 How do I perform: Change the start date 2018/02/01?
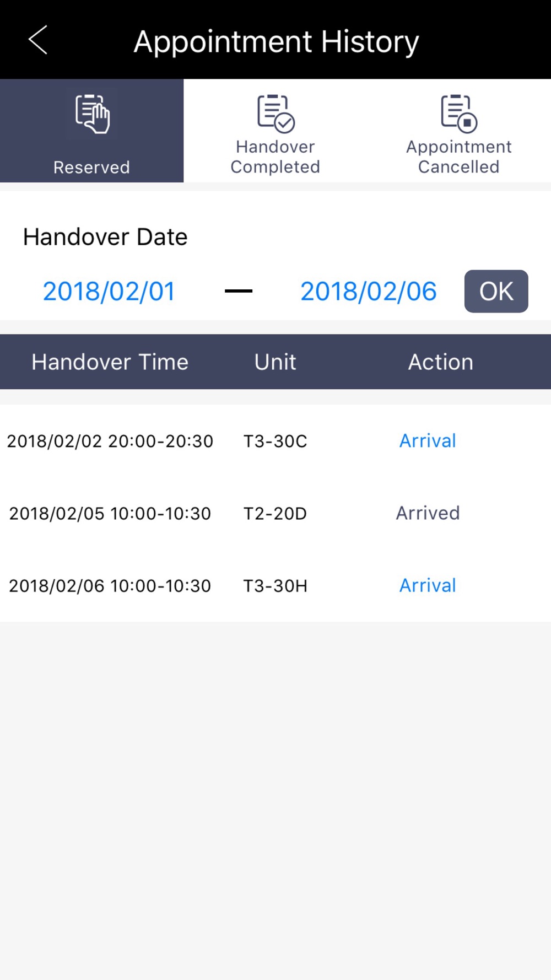pos(109,291)
